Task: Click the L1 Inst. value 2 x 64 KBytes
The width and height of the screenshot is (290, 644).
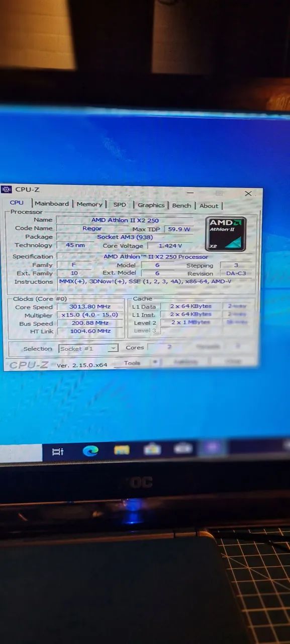Action: pyautogui.click(x=190, y=314)
